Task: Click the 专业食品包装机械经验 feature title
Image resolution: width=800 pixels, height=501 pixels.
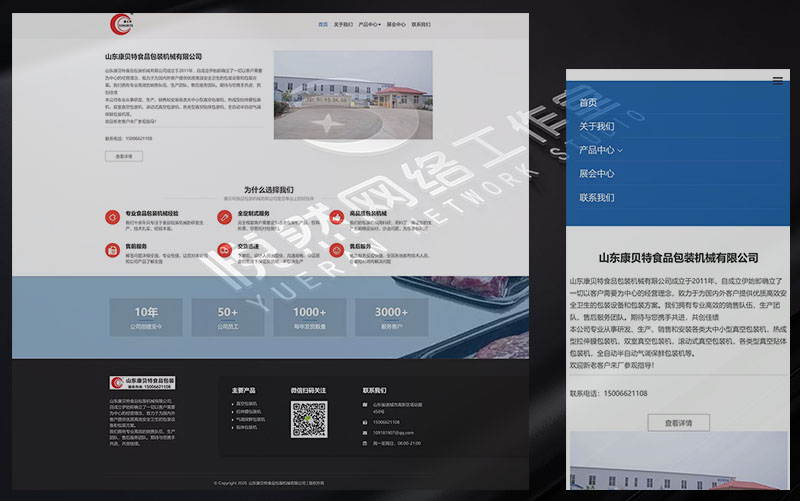Action: coord(152,213)
